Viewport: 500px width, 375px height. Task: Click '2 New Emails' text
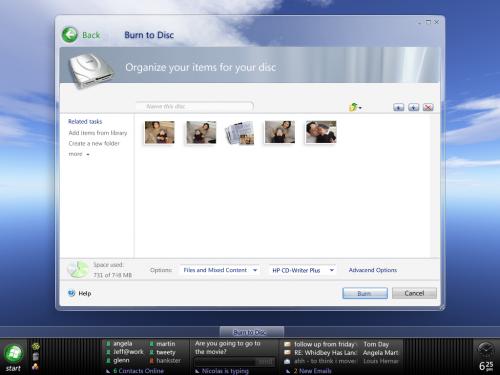[312, 371]
